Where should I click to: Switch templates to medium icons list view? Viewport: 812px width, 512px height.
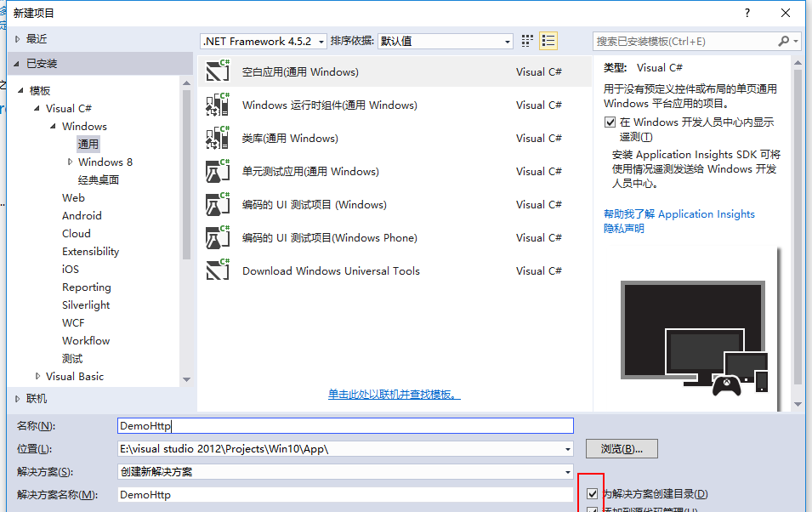[548, 41]
